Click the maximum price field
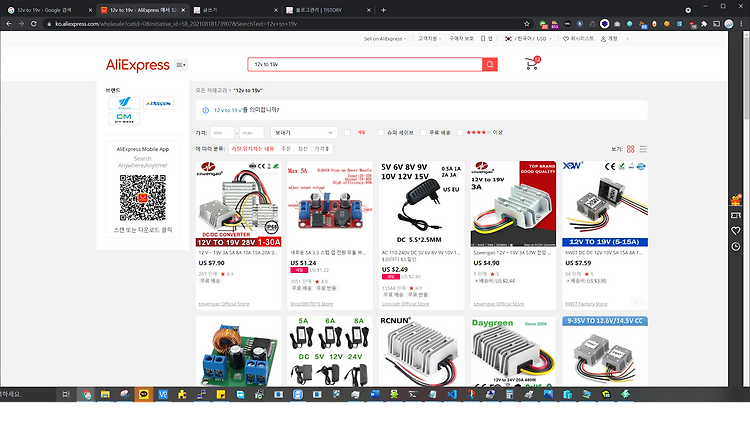 252,133
